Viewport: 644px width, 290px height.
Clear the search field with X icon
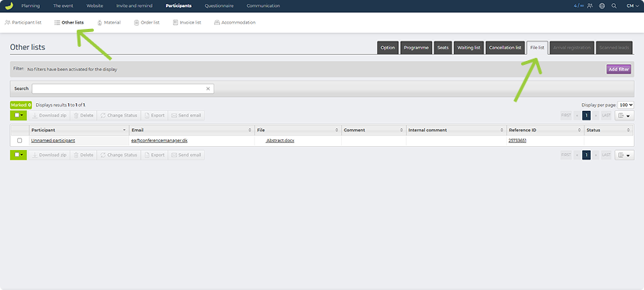[x=208, y=88]
